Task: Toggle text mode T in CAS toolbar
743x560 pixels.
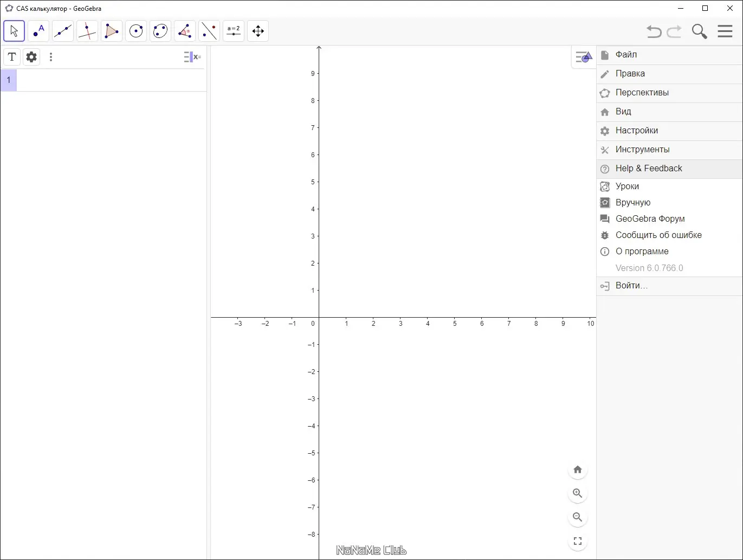Action: coord(12,57)
